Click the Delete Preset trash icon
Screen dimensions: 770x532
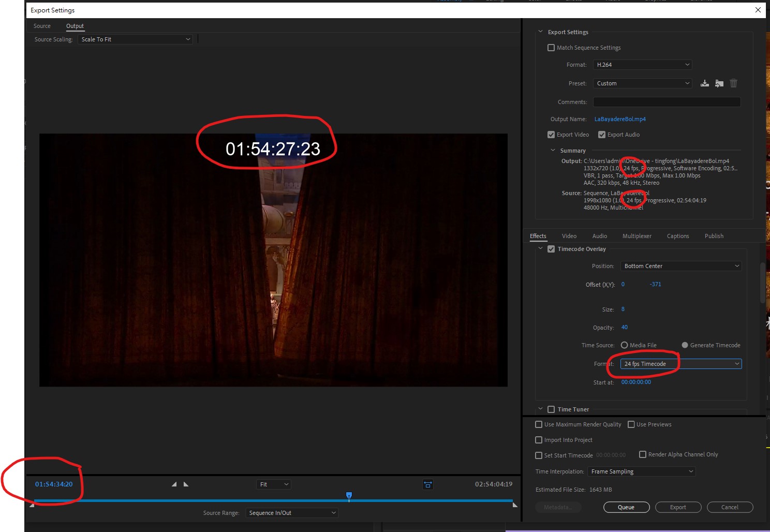733,83
